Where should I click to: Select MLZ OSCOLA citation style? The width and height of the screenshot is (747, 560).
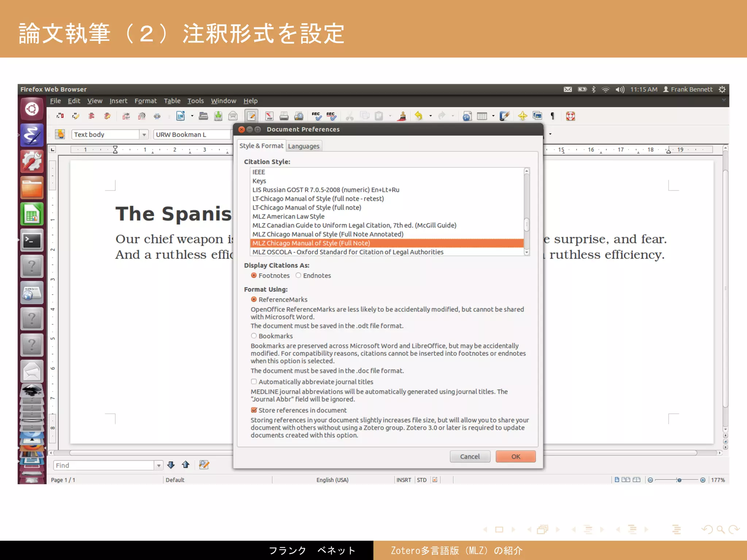(387, 252)
